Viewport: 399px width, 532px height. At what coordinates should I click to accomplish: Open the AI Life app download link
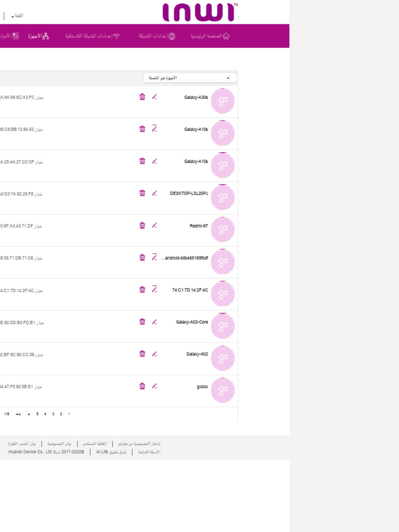coord(111,452)
